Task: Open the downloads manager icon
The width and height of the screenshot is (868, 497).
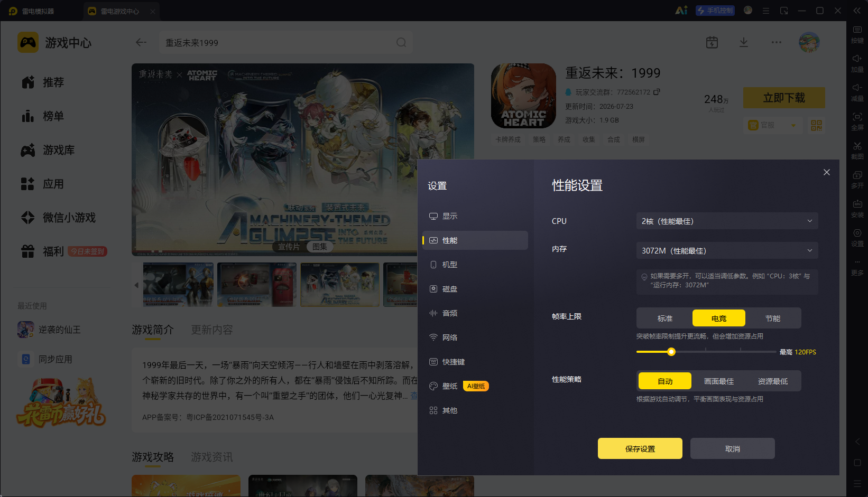Action: pos(744,42)
